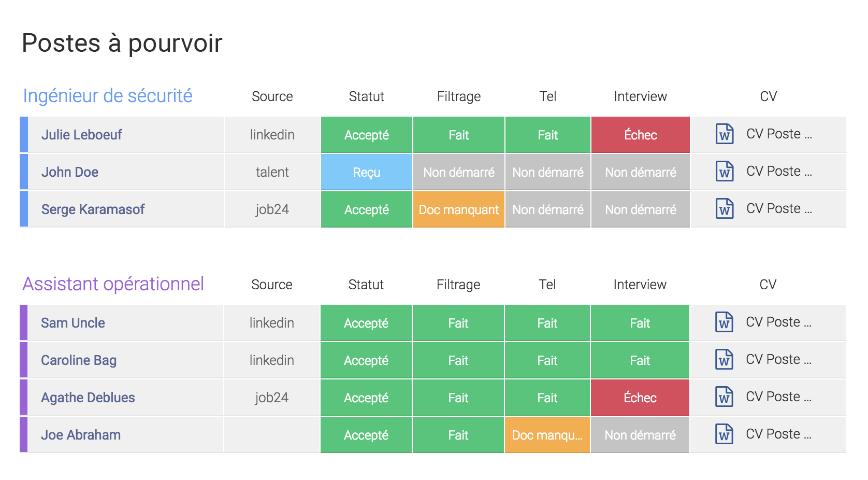Click CV column header in Assistant group
The height and width of the screenshot is (480, 868).
pos(768,285)
